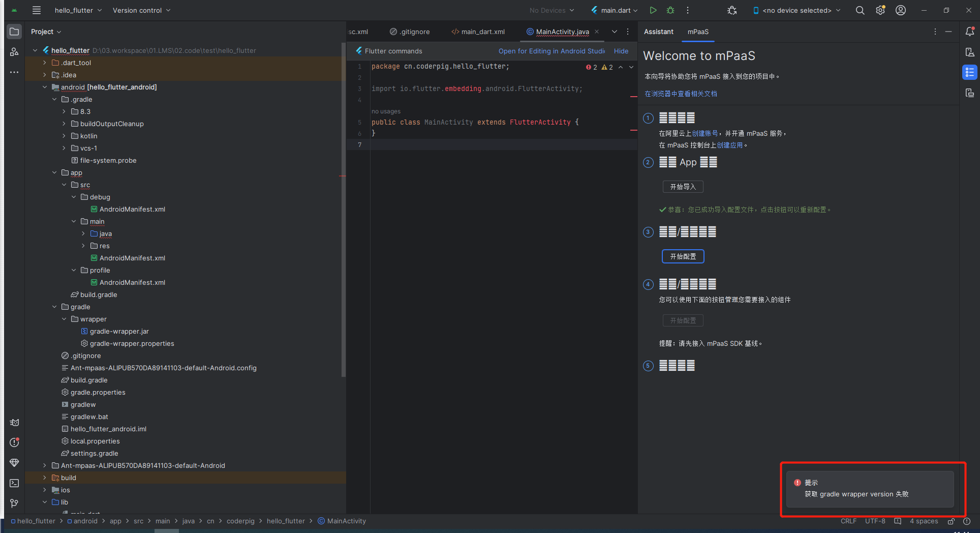Open more run actions menu
This screenshot has height=533, width=980.
pyautogui.click(x=688, y=10)
